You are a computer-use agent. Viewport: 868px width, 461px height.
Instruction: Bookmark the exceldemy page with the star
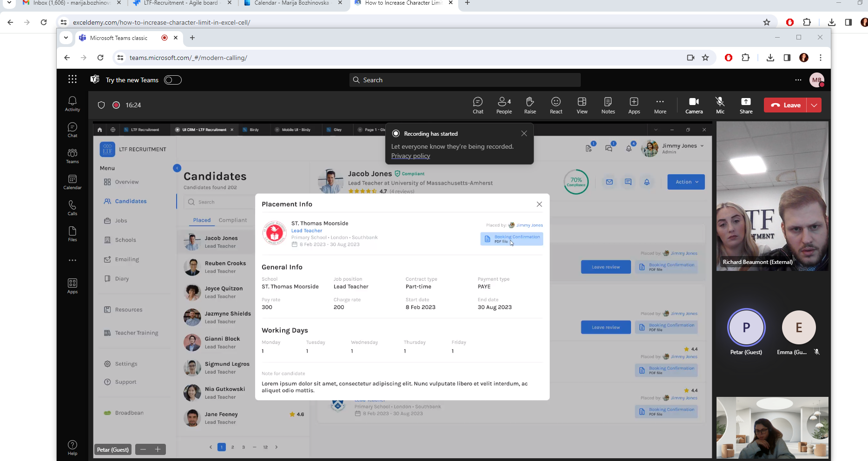pos(767,22)
